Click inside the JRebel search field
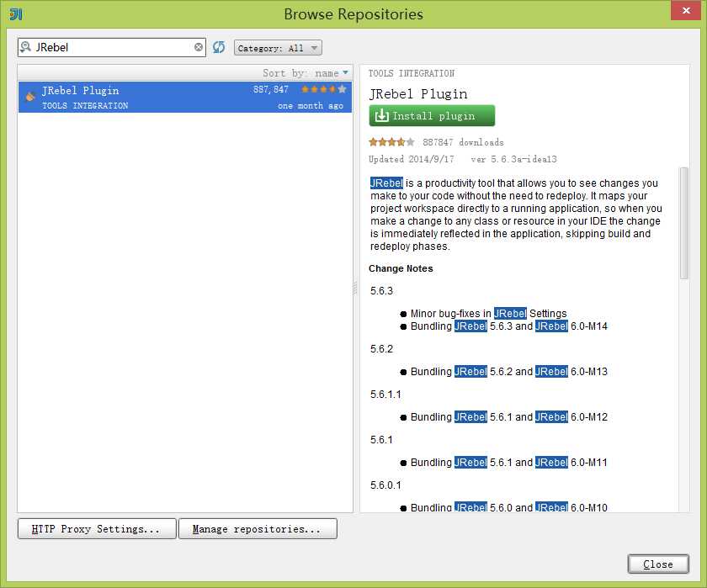This screenshot has width=707, height=588. [x=113, y=47]
